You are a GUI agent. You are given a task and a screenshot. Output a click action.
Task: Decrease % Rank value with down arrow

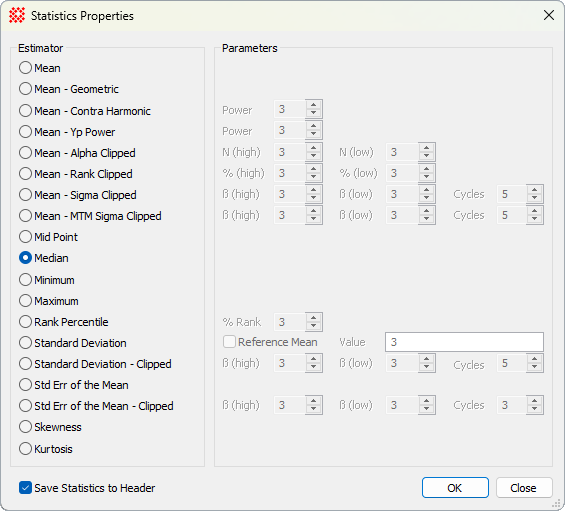[x=313, y=326]
